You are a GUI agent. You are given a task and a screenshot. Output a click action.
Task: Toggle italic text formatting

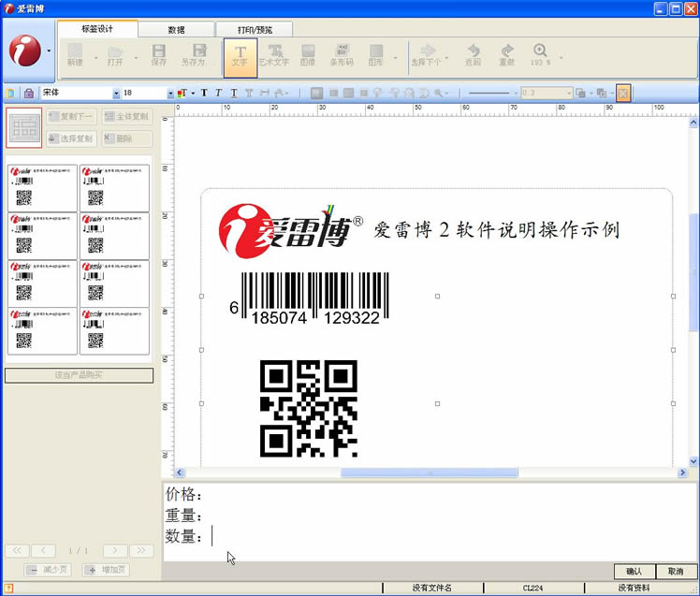tap(218, 93)
